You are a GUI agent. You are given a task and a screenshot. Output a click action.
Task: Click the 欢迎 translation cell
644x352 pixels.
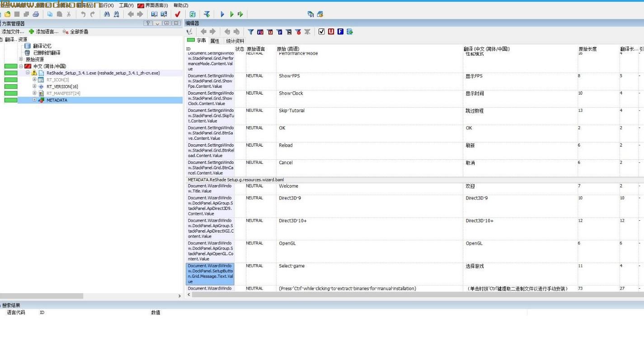tap(520, 189)
